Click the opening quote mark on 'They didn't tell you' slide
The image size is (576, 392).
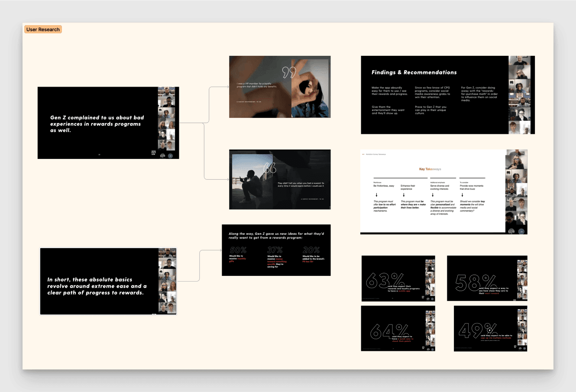pos(270,167)
